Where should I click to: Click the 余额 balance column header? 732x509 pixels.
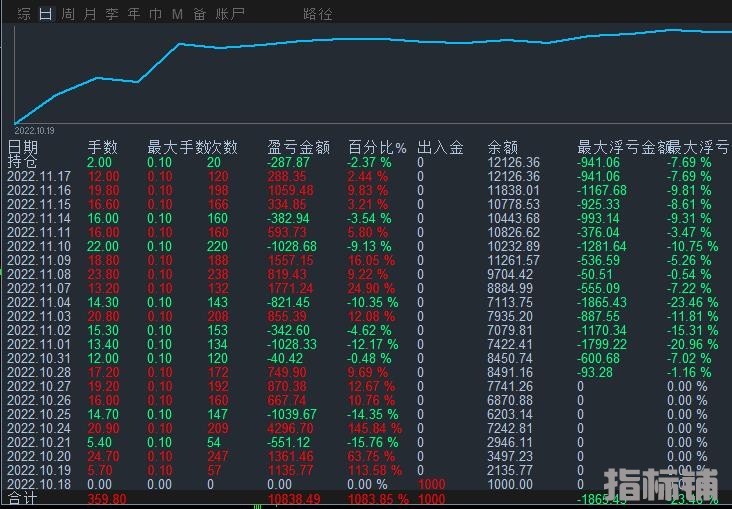[503, 147]
